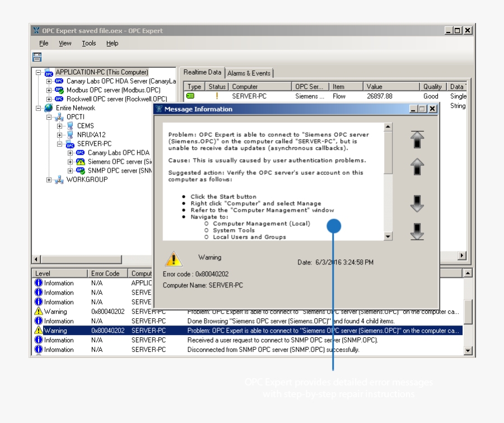Click the NRUXA12 computer icon

tap(70, 134)
